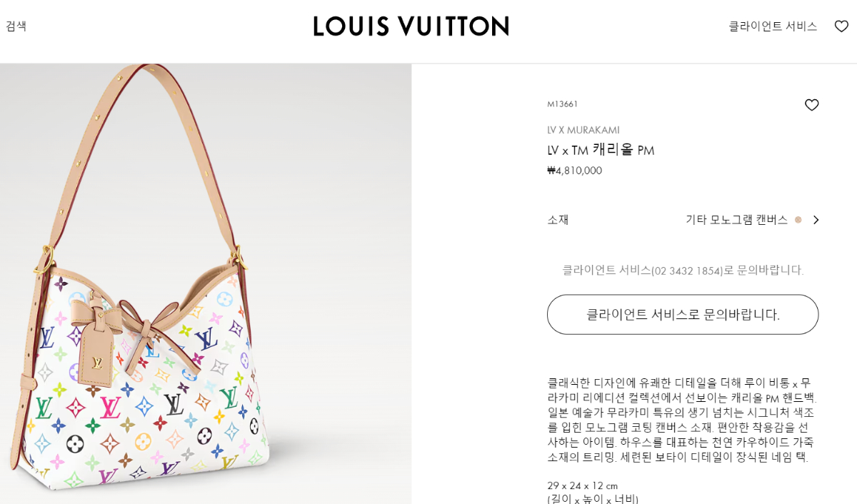The width and height of the screenshot is (857, 504).
Task: Add LV x TM 캐리올 PM to wishlist
Action: coord(811,105)
